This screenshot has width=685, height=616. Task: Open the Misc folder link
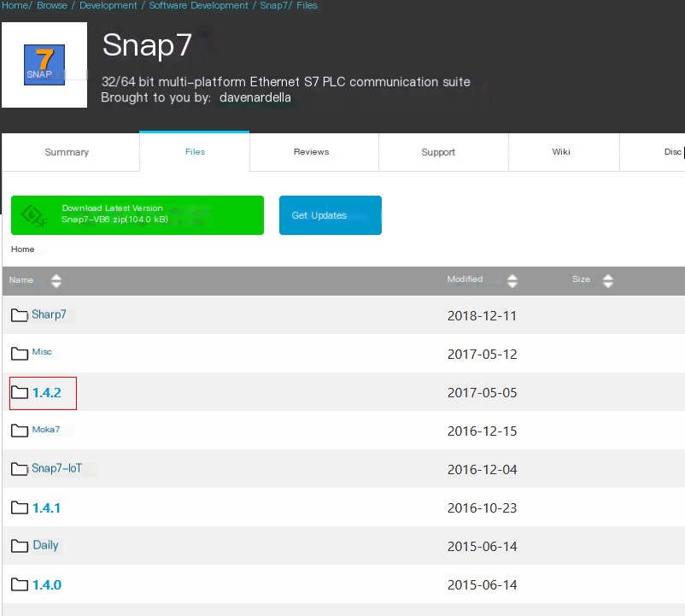click(42, 352)
